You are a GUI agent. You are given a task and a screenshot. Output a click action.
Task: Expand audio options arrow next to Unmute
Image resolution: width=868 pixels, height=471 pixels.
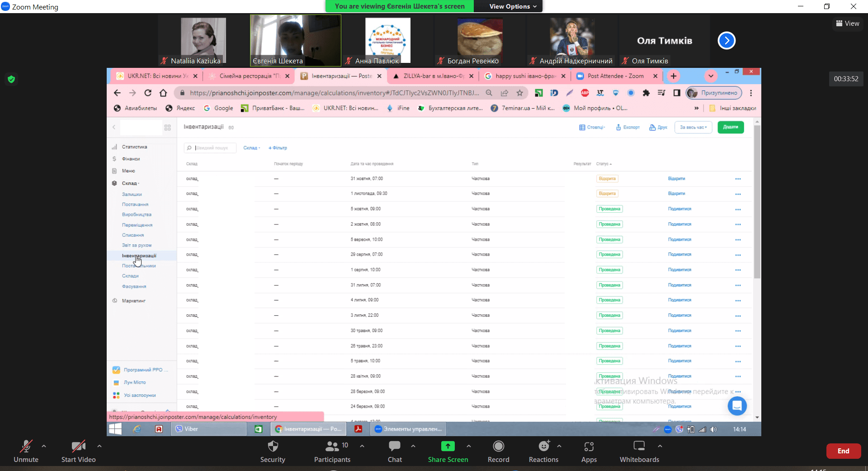point(44,446)
